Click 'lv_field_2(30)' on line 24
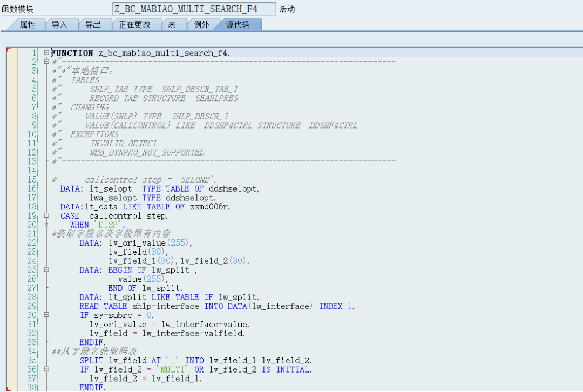Image resolution: width=583 pixels, height=392 pixels. [x=213, y=261]
